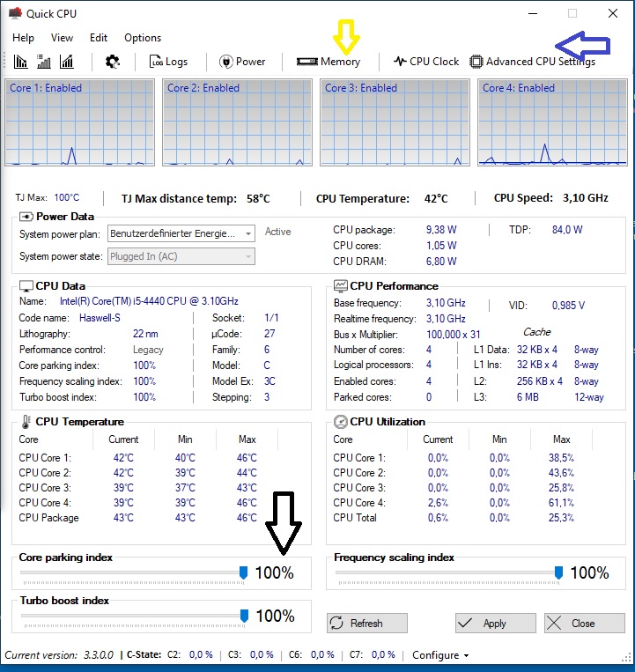Click the Core 3: Enabled graph

click(395, 122)
